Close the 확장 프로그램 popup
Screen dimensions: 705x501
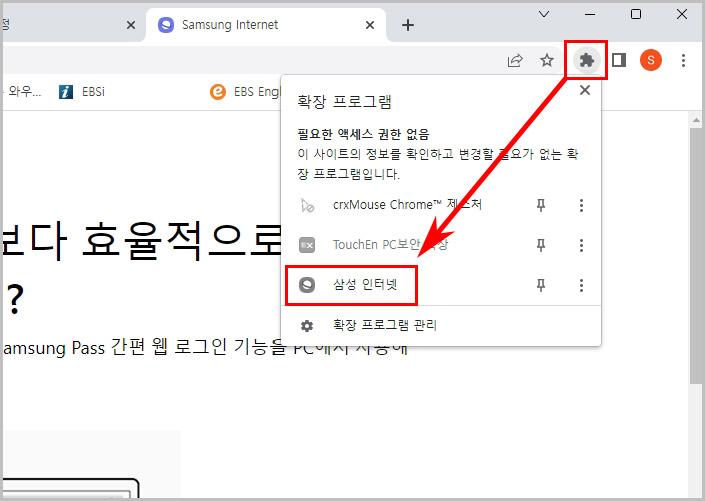point(585,90)
